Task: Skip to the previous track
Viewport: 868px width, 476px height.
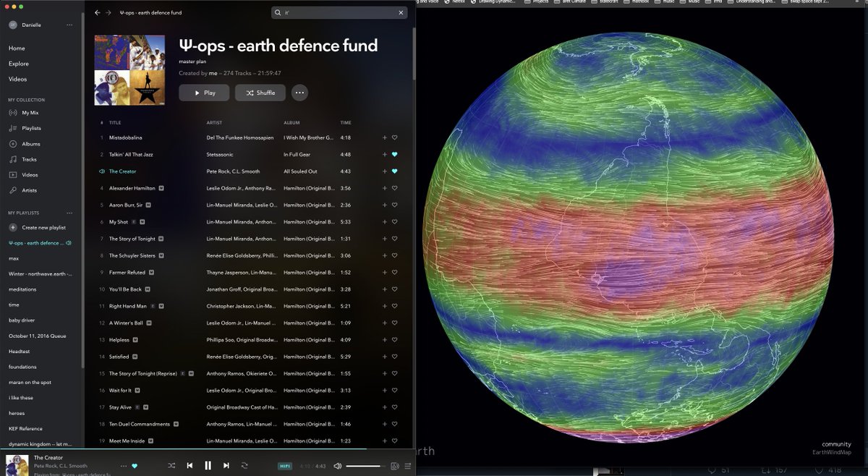Action: [x=190, y=466]
